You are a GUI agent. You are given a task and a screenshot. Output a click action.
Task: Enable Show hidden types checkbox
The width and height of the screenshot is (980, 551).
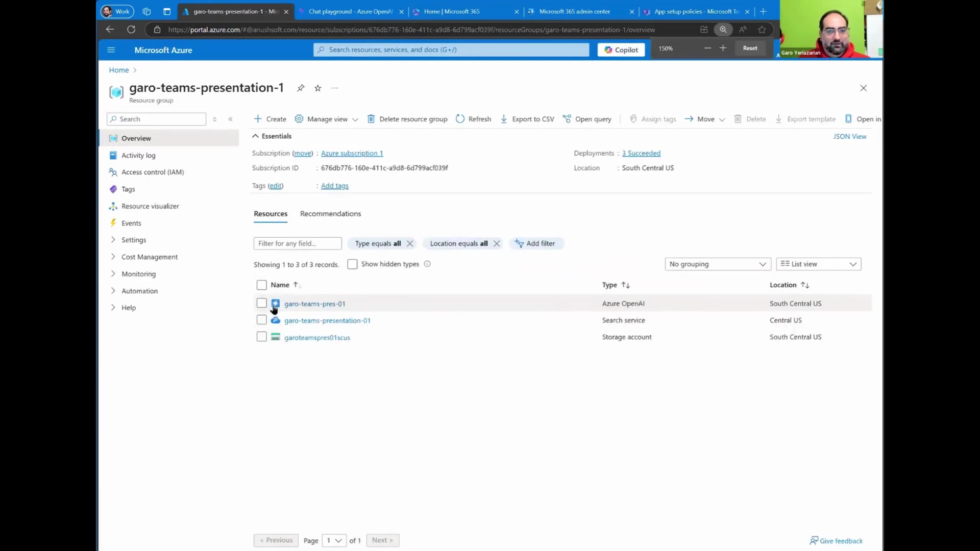point(352,264)
